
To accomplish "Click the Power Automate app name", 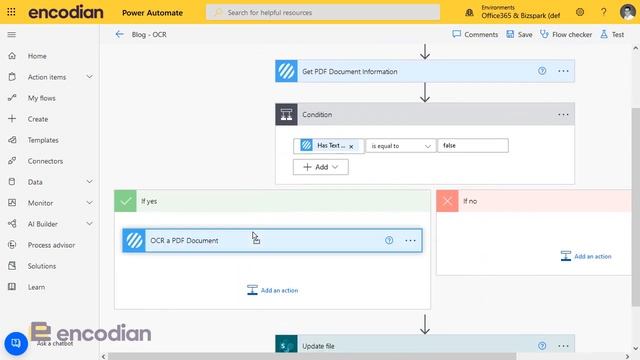I will [152, 13].
